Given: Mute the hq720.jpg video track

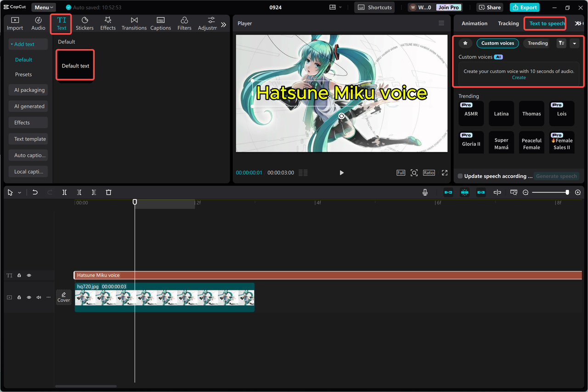Looking at the screenshot, I should pos(39,297).
